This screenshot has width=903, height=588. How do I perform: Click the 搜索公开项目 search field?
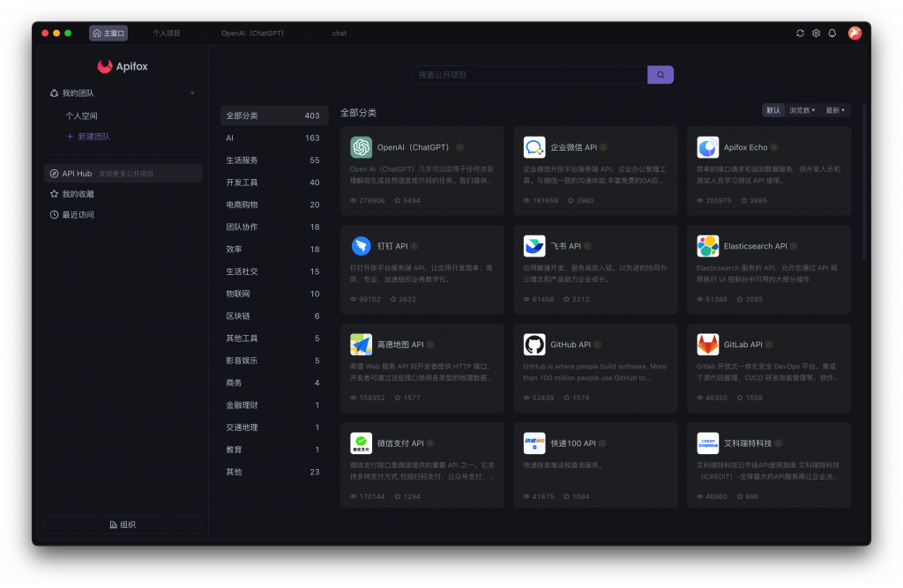pyautogui.click(x=530, y=75)
